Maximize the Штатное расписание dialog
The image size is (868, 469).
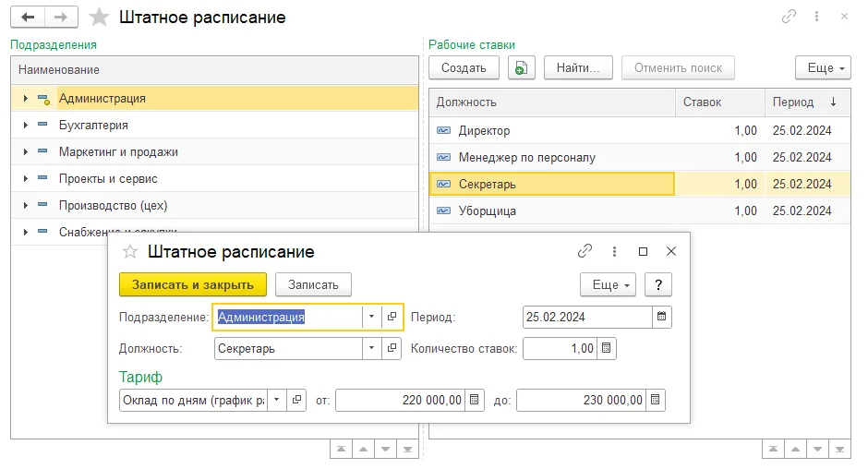[x=643, y=251]
